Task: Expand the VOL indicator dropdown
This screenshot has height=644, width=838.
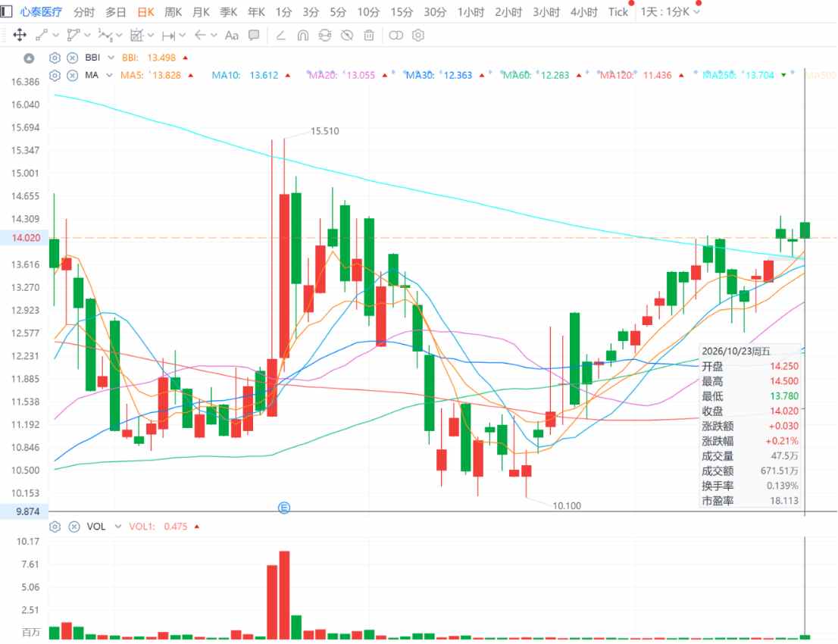Action: coord(118,527)
